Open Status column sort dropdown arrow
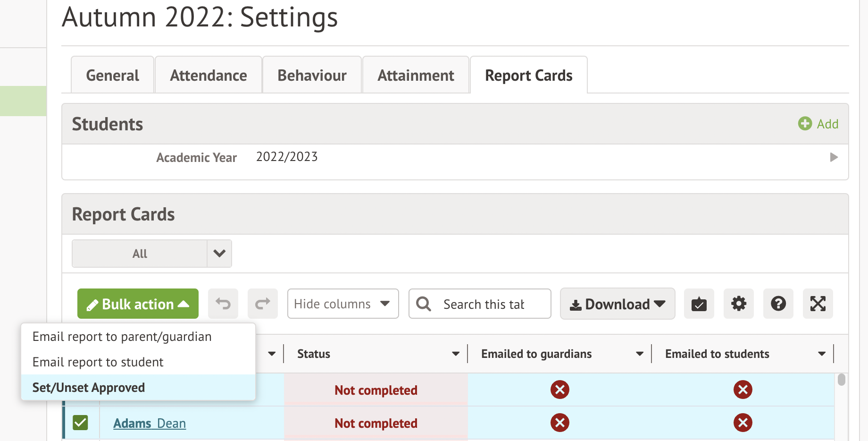The height and width of the screenshot is (441, 868). point(455,354)
